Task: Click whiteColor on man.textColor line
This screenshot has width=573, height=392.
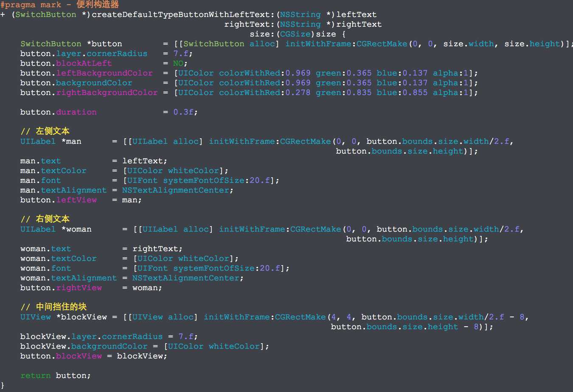Action: point(194,171)
